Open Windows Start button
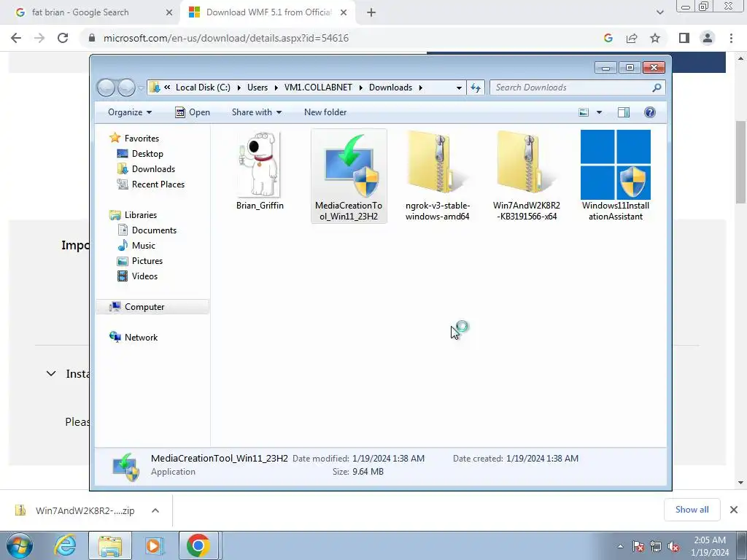The width and height of the screenshot is (747, 560). click(19, 545)
